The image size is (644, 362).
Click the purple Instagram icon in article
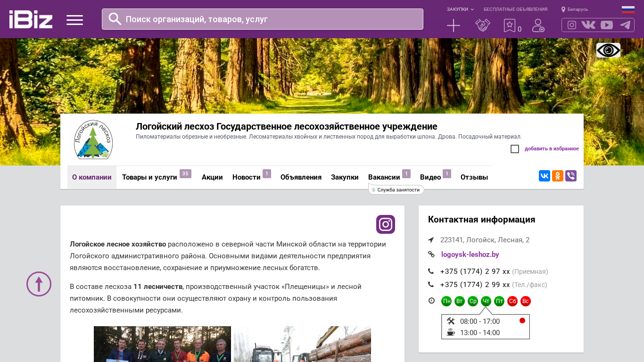pyautogui.click(x=385, y=224)
